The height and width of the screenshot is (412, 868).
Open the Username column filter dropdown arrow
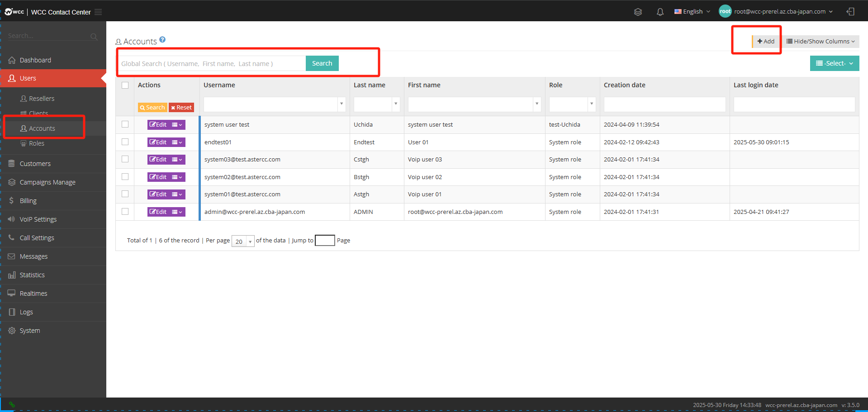[342, 104]
